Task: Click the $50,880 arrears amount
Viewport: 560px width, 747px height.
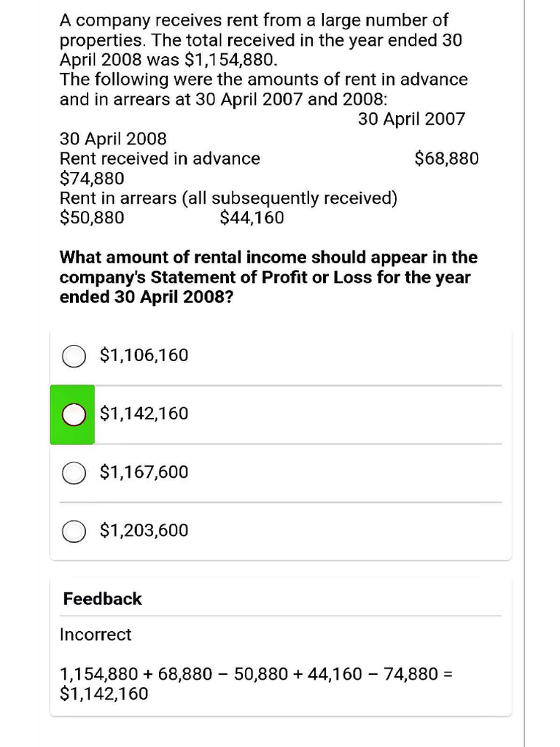Action: click(x=92, y=218)
